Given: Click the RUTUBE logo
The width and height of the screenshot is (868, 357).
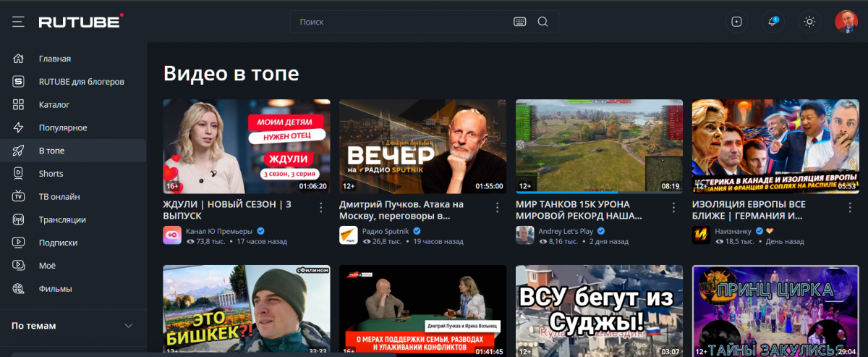Looking at the screenshot, I should pos(80,22).
